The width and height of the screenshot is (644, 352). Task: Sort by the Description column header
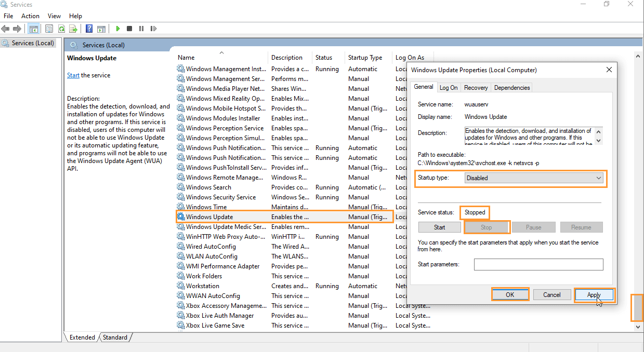click(x=290, y=58)
